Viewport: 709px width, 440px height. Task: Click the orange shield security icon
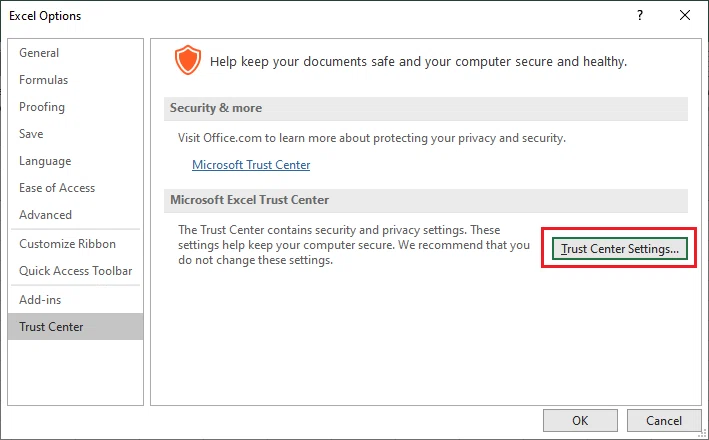188,60
